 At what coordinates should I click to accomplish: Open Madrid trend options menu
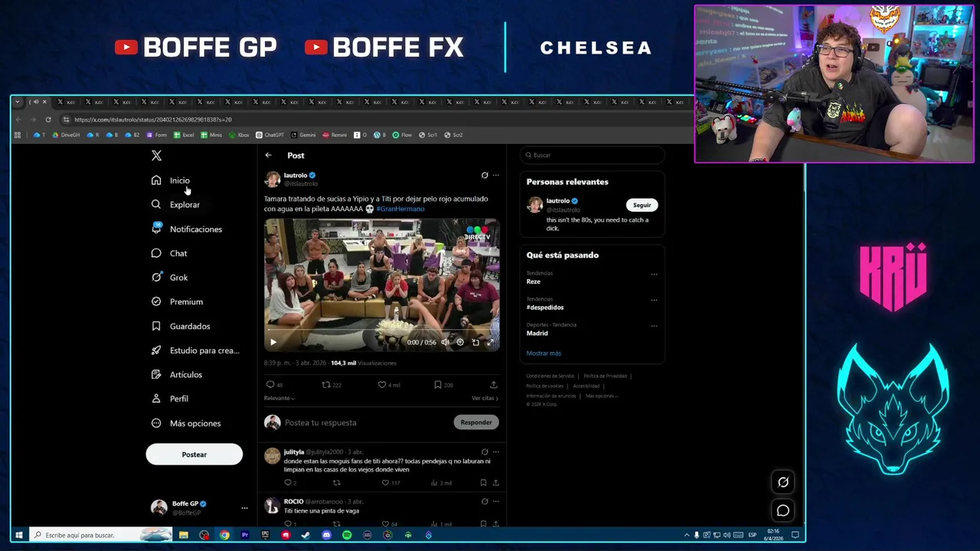(654, 325)
